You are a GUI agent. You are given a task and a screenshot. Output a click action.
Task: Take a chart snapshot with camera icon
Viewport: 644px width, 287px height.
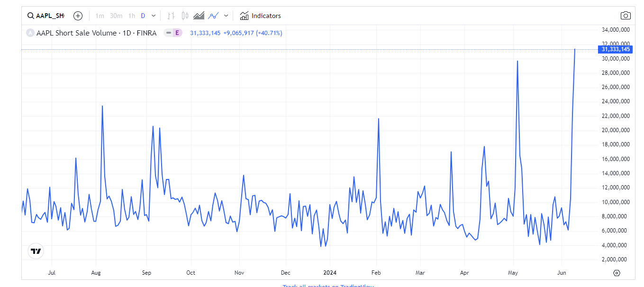coord(626,16)
